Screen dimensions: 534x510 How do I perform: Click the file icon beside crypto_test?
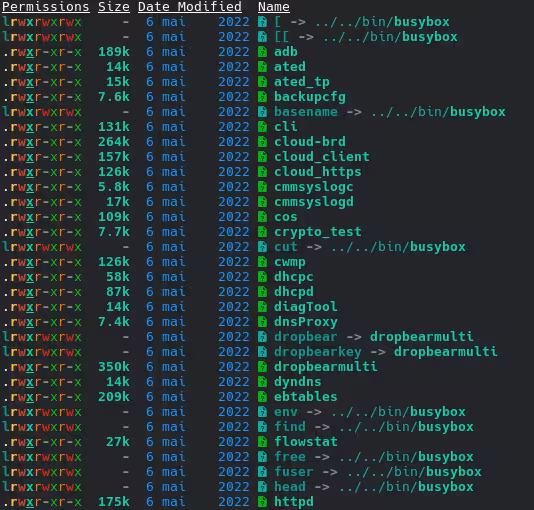point(262,232)
